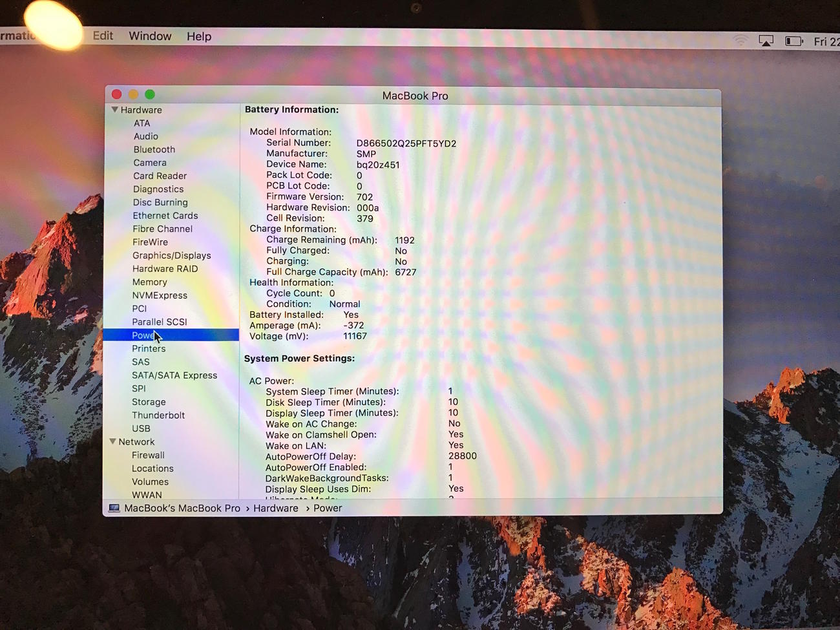840x630 pixels.
Task: Click the Network category label
Action: click(136, 442)
